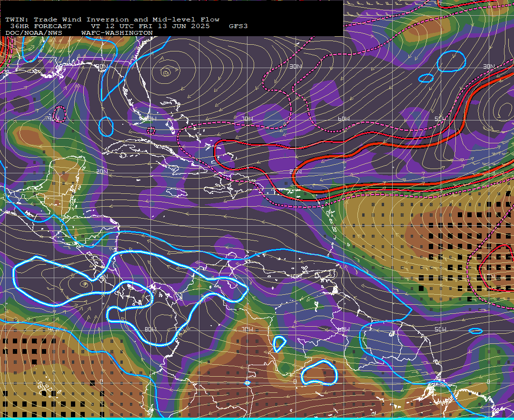Click the small teardrop cyan contour over eastern Colombia

click(279, 344)
